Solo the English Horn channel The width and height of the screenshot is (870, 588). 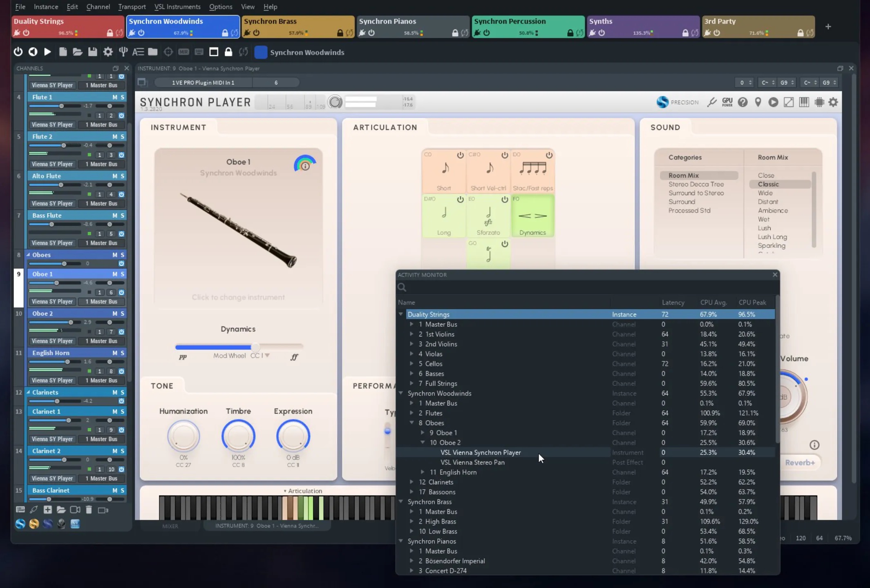(x=122, y=353)
